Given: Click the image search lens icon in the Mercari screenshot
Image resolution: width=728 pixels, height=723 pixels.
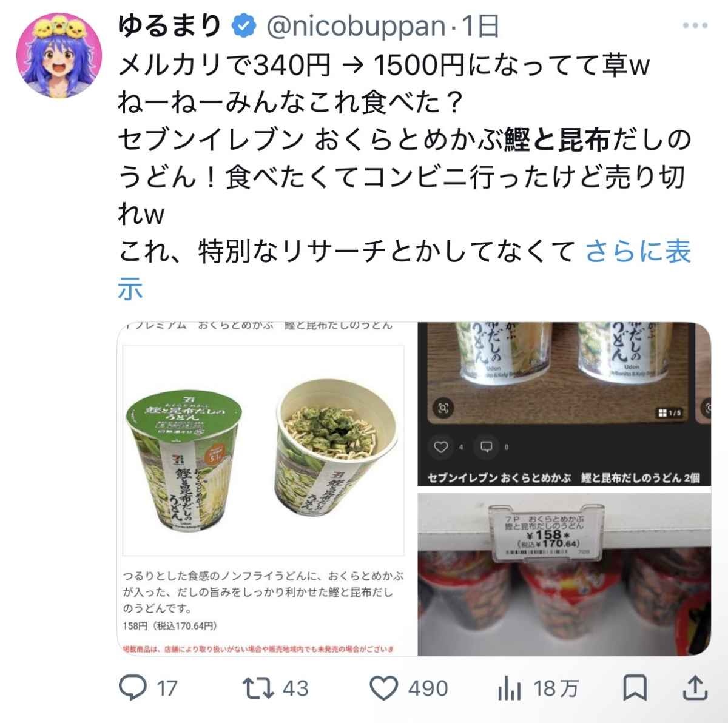Looking at the screenshot, I should (x=443, y=408).
